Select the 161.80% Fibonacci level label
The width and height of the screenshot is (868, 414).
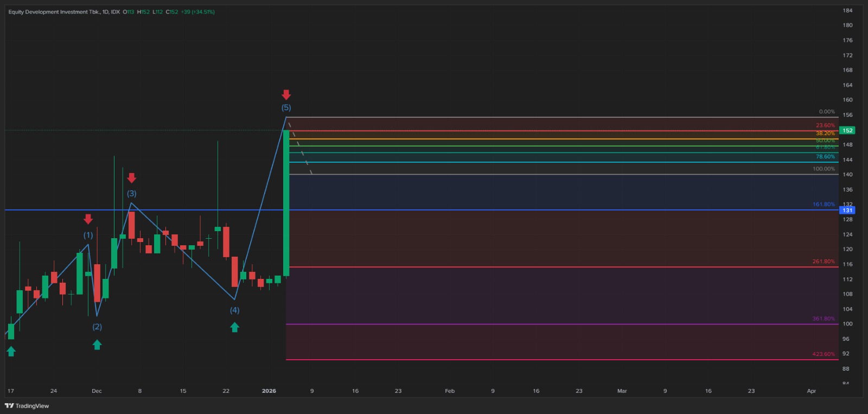tap(824, 205)
